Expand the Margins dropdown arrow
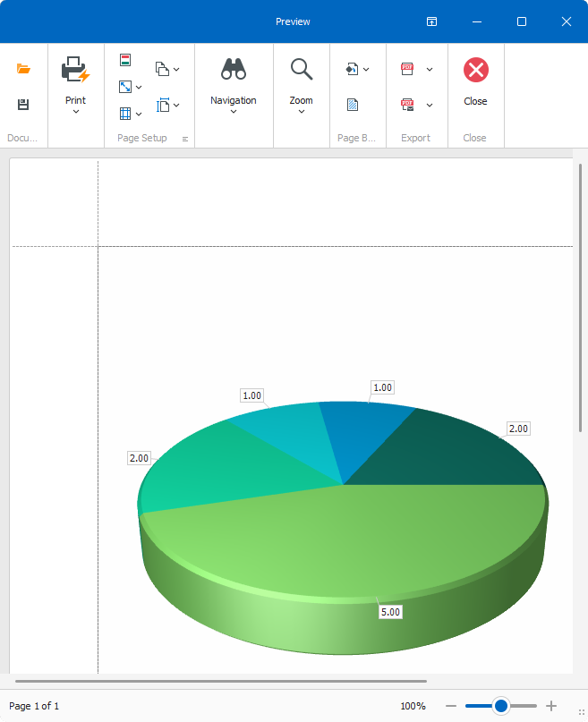588x722 pixels. click(x=139, y=114)
